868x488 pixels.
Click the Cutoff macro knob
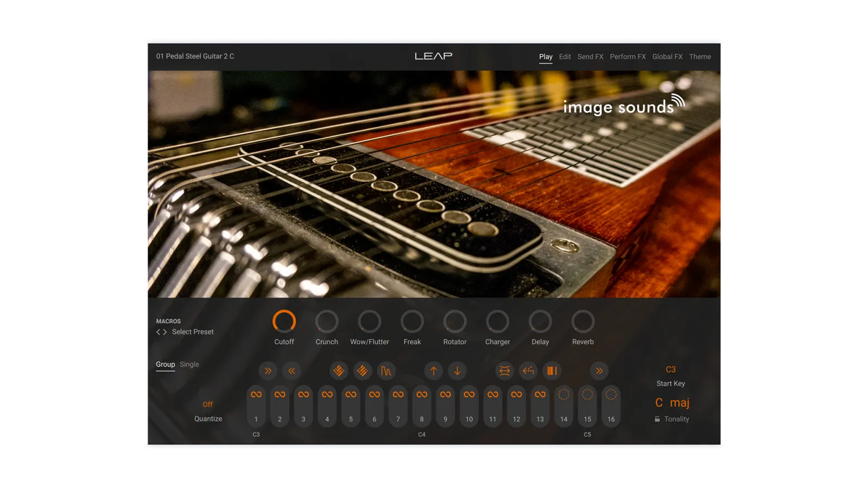click(x=284, y=322)
